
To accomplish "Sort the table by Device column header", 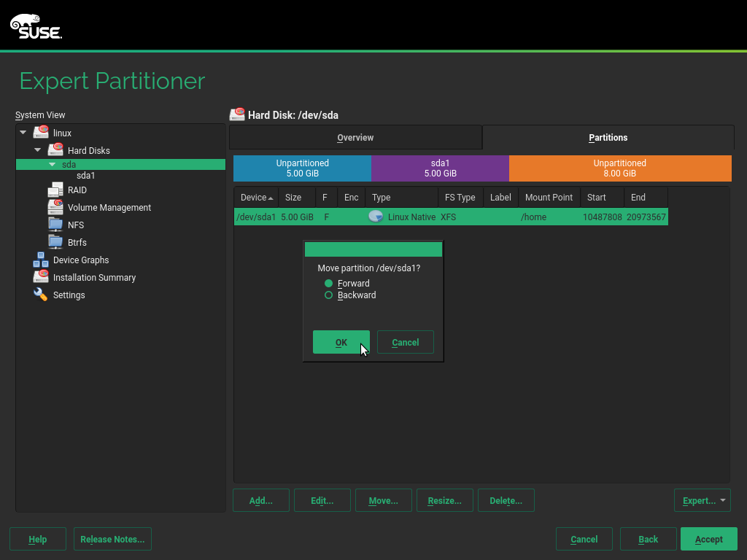I will coord(255,198).
